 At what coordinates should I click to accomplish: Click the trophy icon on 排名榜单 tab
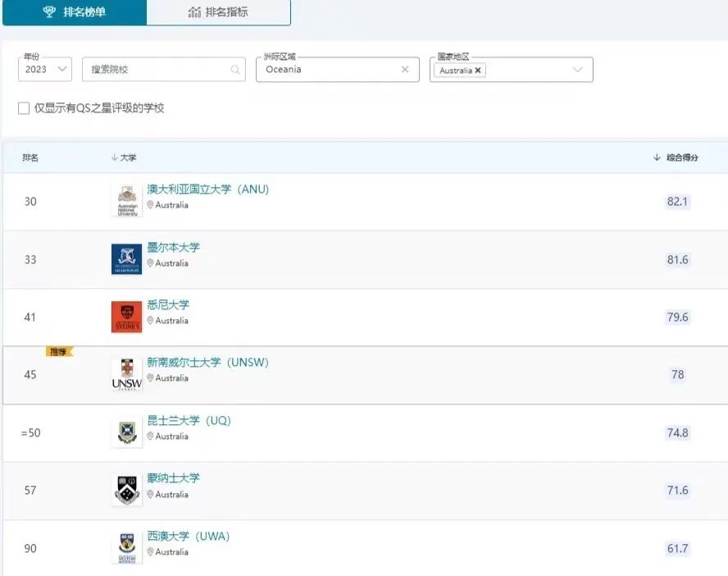51,13
